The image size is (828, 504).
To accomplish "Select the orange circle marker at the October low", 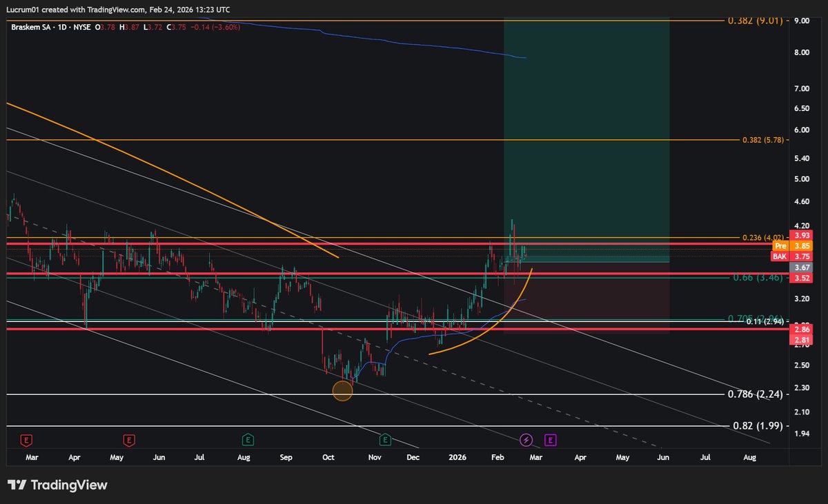I will pos(343,391).
